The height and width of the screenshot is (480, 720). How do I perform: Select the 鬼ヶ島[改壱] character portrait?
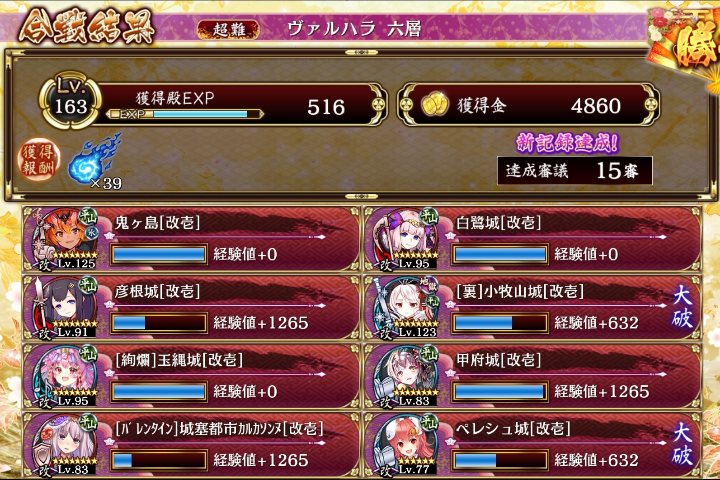point(62,239)
